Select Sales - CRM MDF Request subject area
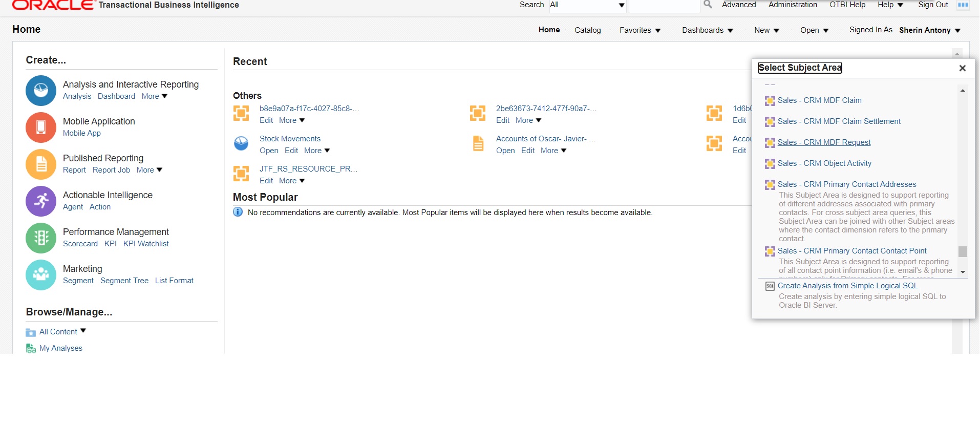 click(x=824, y=142)
